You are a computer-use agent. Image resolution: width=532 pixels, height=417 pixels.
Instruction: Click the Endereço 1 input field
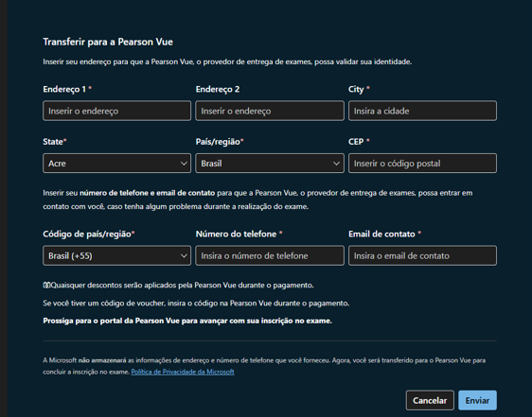tap(116, 111)
